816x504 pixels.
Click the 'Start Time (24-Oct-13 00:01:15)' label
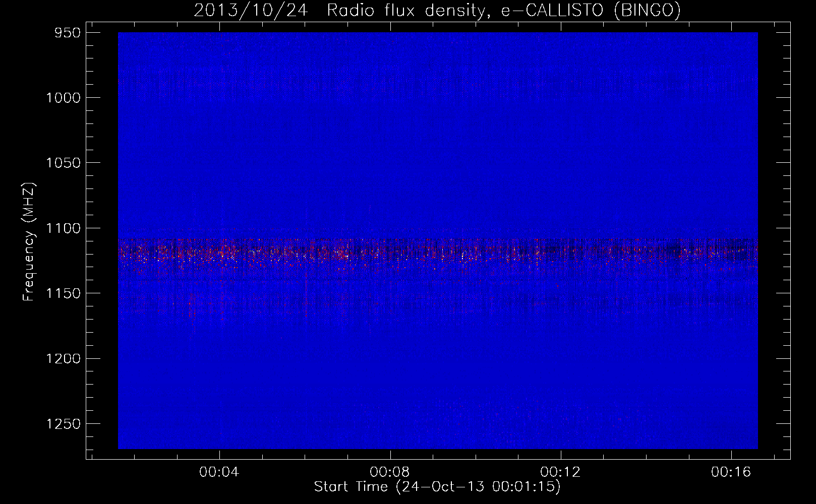click(x=437, y=487)
